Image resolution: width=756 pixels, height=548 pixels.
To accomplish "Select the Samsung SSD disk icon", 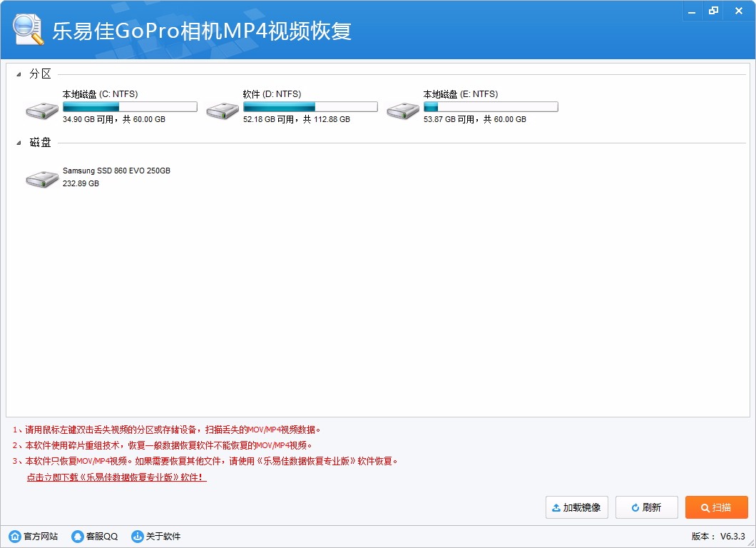I will [42, 179].
